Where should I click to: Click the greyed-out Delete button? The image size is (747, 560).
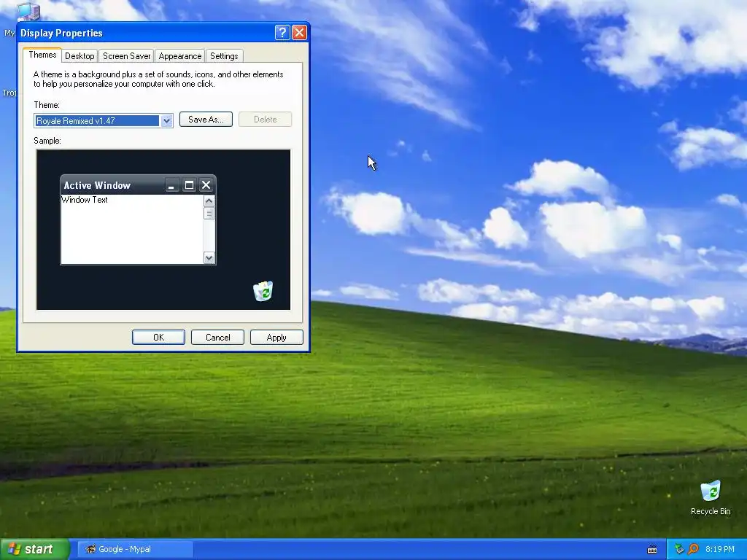click(x=265, y=119)
